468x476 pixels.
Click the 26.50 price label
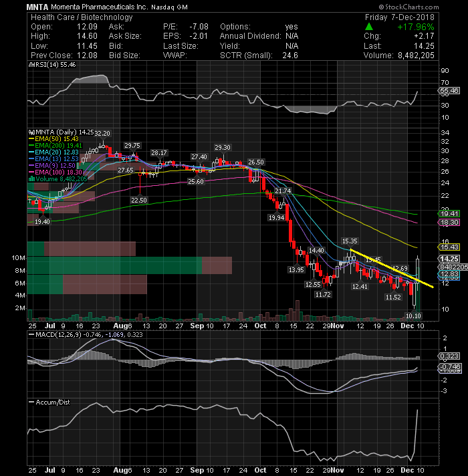256,162
